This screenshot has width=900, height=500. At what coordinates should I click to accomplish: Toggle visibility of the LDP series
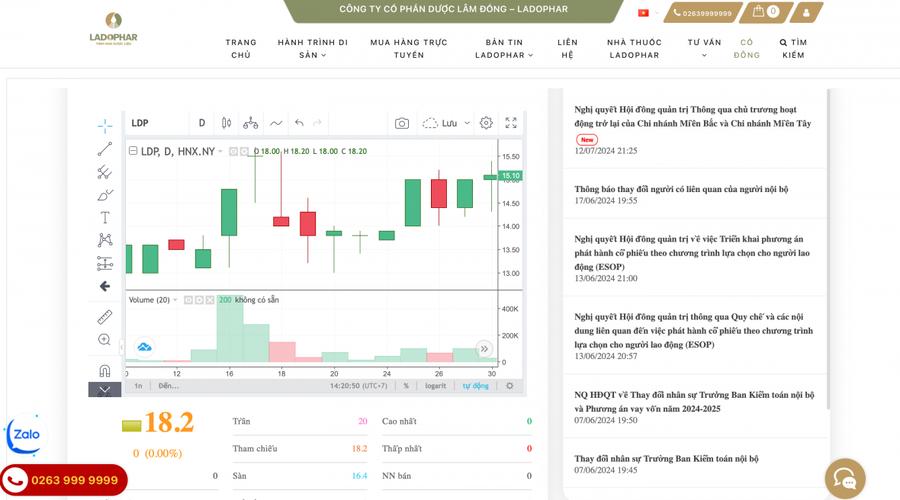coord(233,152)
